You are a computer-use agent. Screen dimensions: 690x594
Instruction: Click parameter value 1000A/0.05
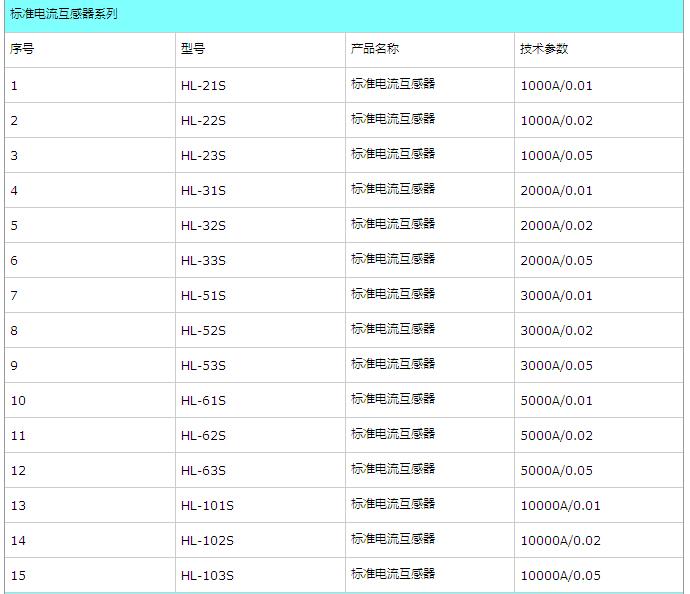(x=557, y=155)
